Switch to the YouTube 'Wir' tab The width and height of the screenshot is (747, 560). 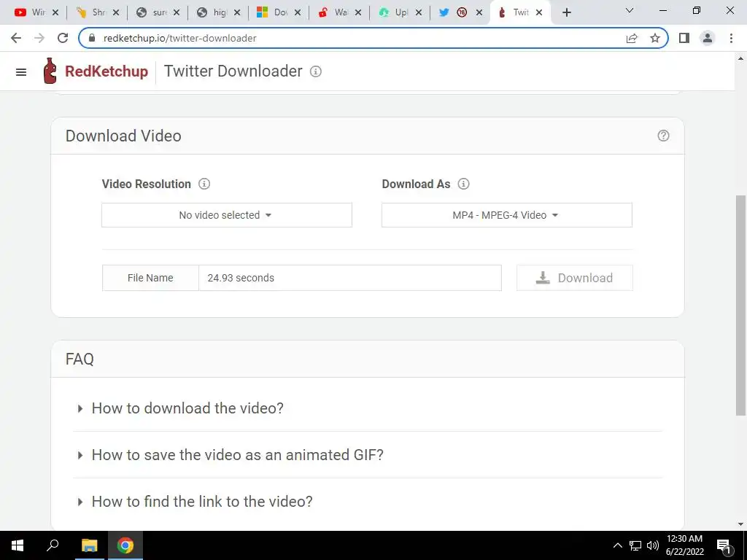coord(29,12)
